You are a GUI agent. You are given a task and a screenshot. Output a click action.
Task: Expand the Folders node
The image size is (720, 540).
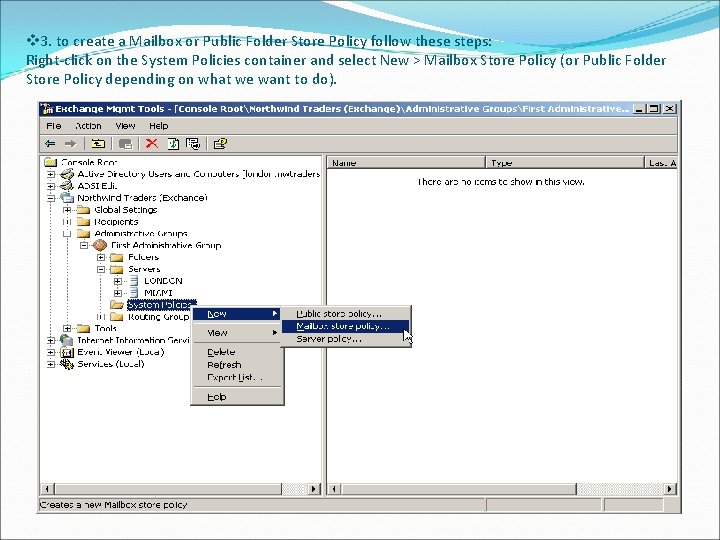(x=101, y=258)
